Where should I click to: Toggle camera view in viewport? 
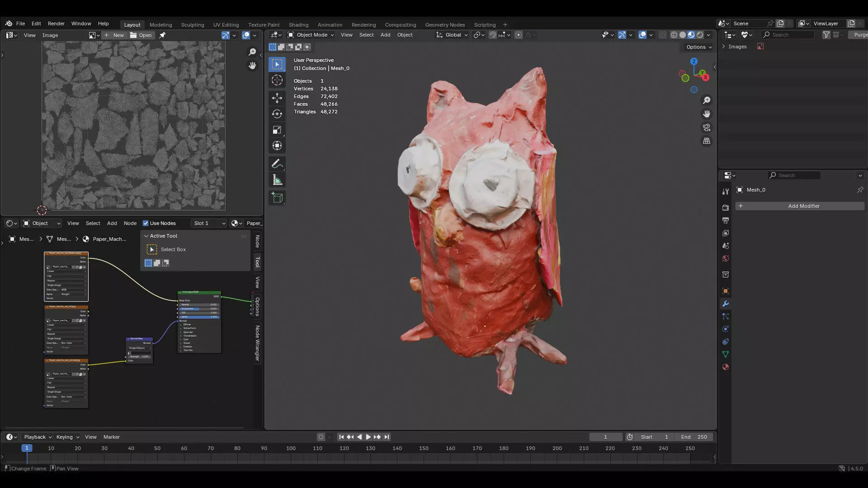(707, 127)
